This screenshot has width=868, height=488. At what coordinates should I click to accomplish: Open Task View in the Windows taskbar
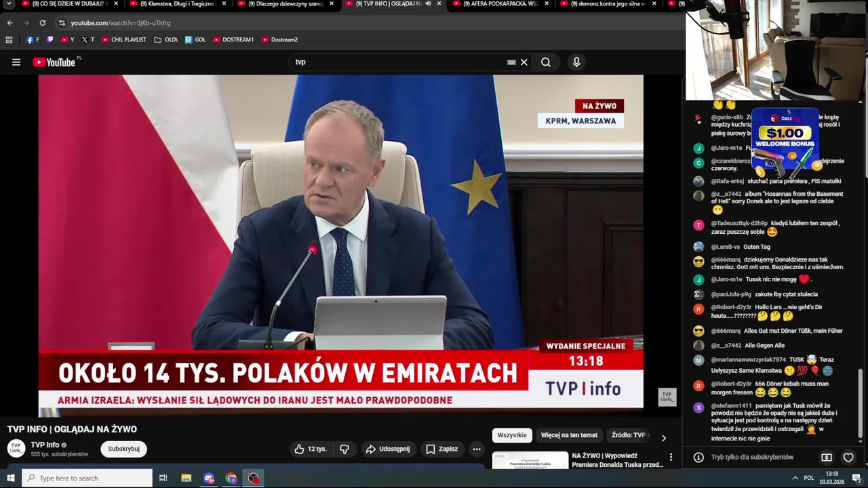pyautogui.click(x=163, y=479)
